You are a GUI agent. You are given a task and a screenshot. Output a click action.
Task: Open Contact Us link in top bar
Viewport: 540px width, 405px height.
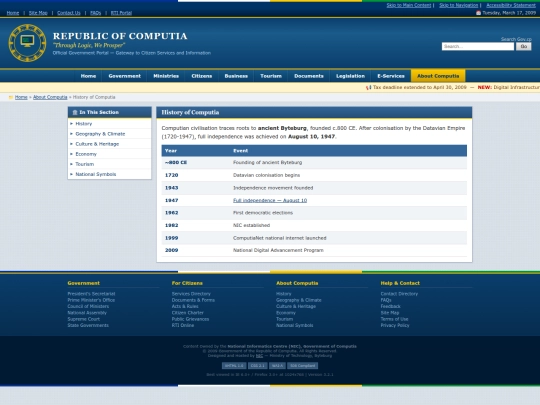click(69, 13)
